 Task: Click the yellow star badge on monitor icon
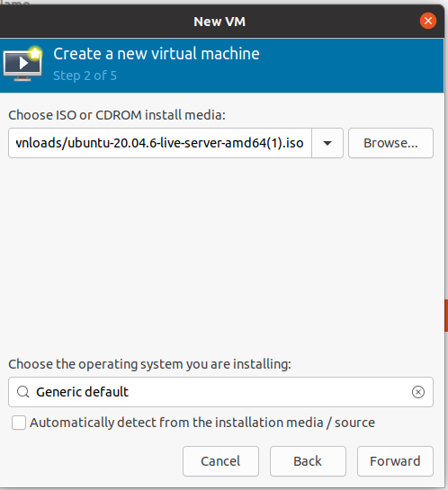pos(35,53)
